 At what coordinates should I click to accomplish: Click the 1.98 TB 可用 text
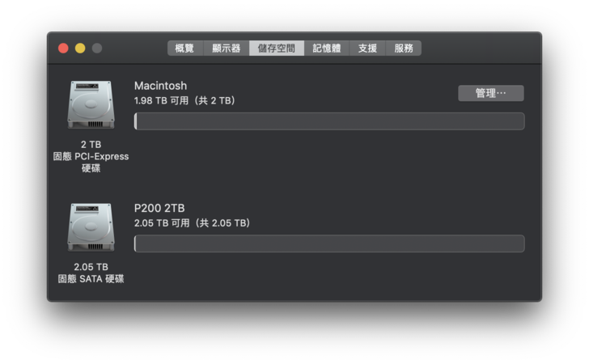coord(184,101)
